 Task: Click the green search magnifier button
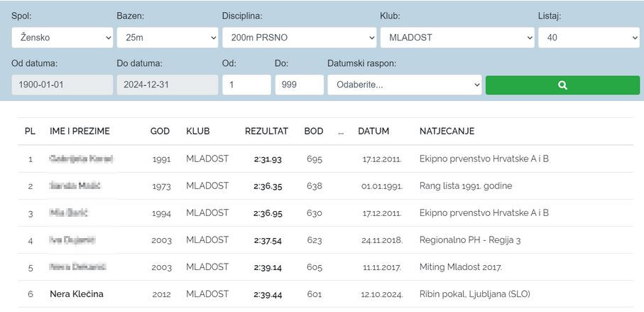pyautogui.click(x=562, y=85)
